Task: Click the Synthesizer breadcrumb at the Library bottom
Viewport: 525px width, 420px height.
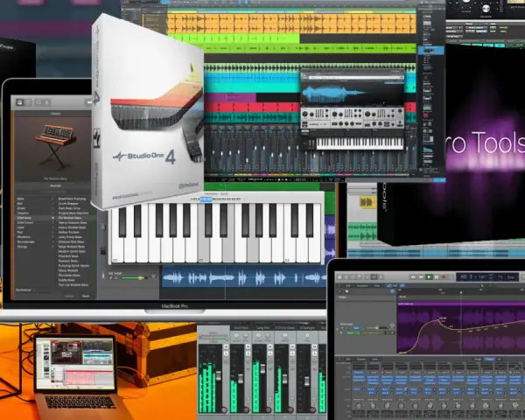Action: pyautogui.click(x=24, y=290)
